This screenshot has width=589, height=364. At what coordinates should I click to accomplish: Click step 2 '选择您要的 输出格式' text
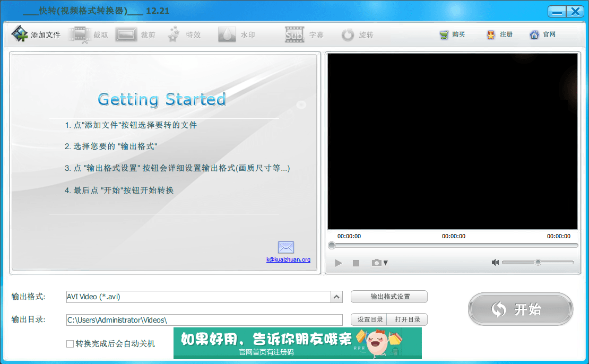[x=111, y=146]
